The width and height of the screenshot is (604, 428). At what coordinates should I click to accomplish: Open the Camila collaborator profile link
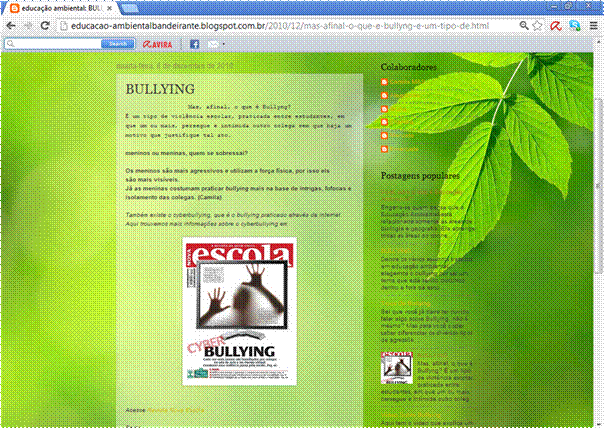coord(406,82)
